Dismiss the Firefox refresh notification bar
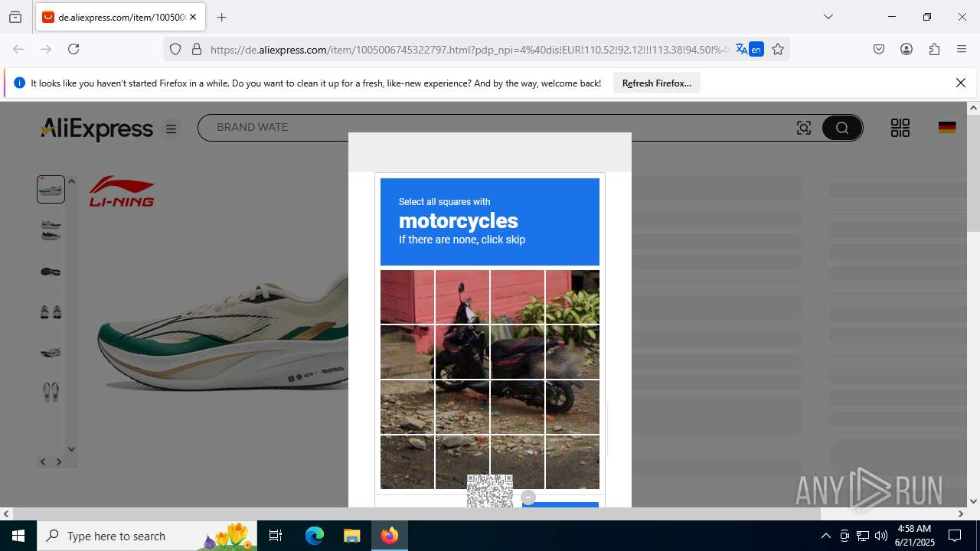 click(961, 83)
